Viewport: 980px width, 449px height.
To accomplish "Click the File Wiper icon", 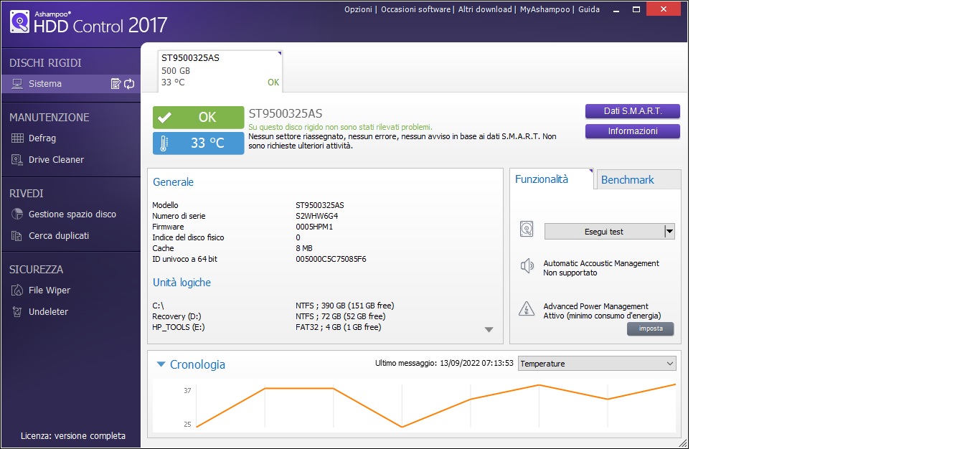I will [x=17, y=290].
